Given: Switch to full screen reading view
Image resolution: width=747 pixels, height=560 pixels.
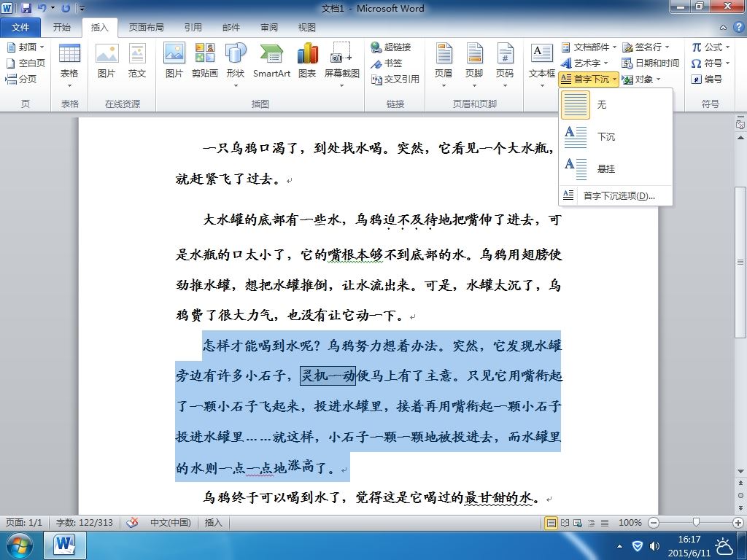Looking at the screenshot, I should [x=565, y=523].
